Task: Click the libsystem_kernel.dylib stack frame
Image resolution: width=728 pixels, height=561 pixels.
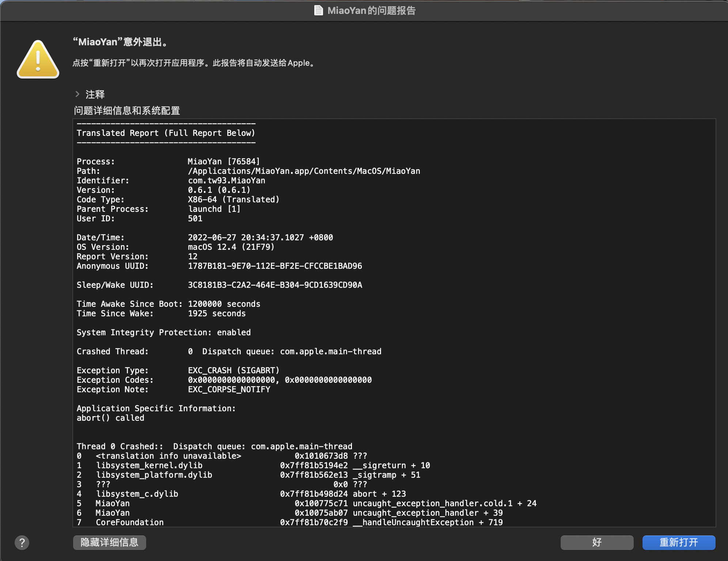Action: (x=253, y=465)
